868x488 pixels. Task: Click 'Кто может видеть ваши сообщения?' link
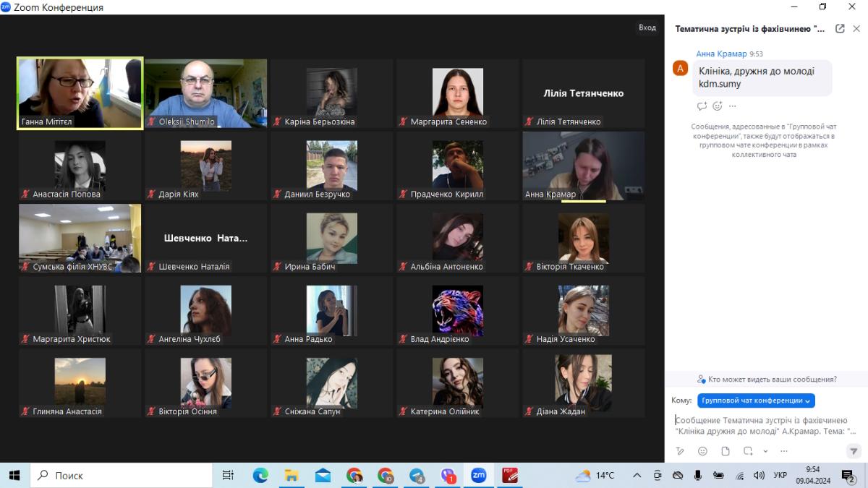click(767, 379)
